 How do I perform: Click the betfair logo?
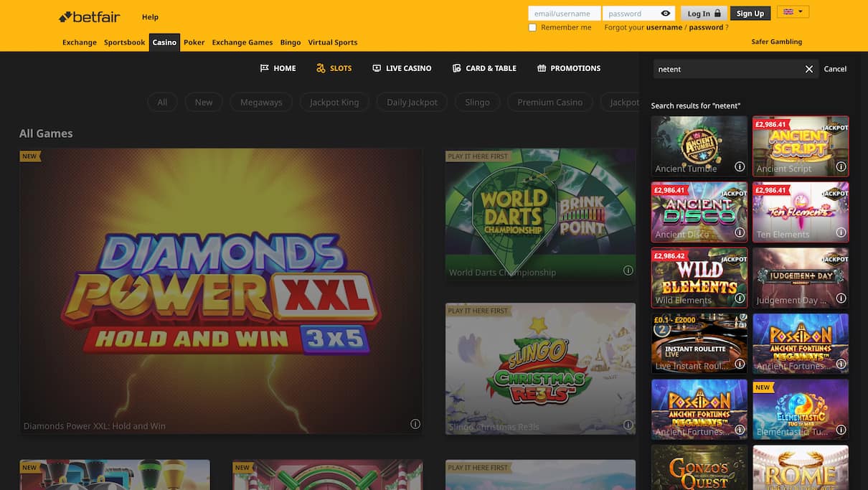[88, 16]
